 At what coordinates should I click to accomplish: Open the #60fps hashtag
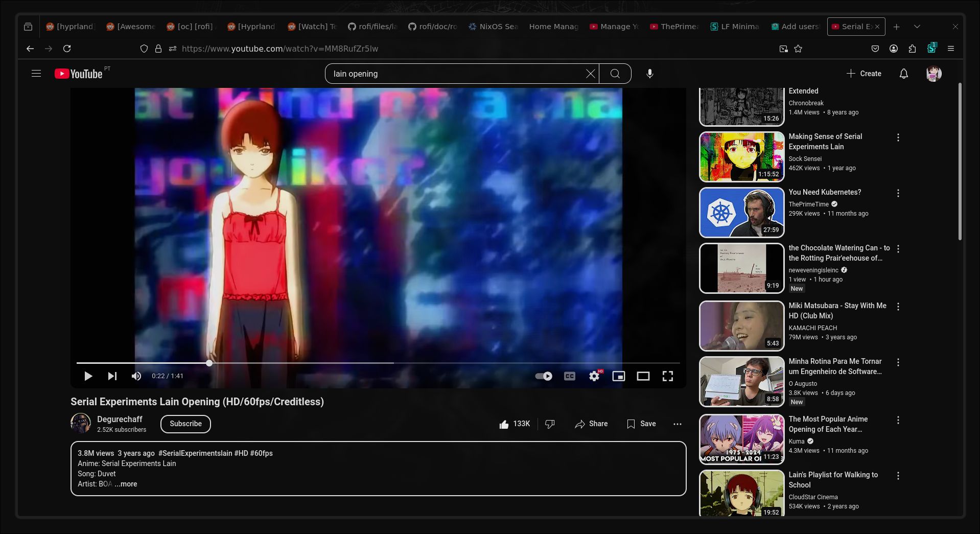[x=262, y=453]
